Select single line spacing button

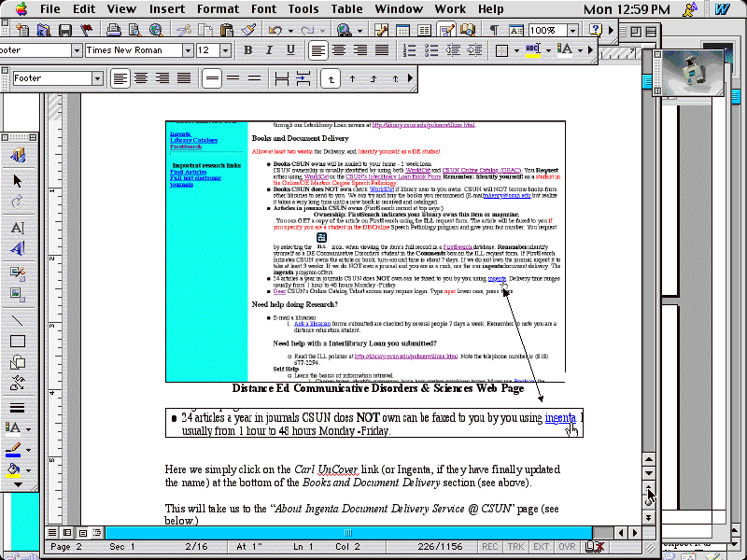click(x=212, y=78)
